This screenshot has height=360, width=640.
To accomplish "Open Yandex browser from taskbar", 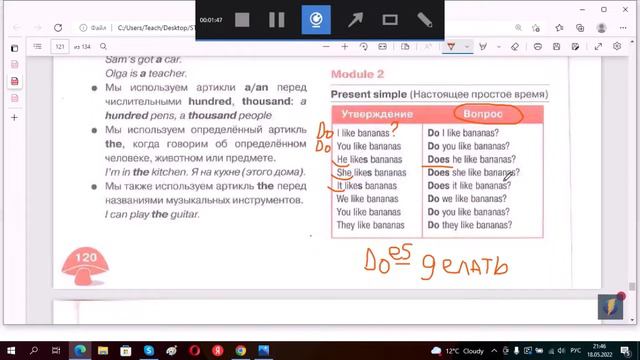I will (218, 351).
